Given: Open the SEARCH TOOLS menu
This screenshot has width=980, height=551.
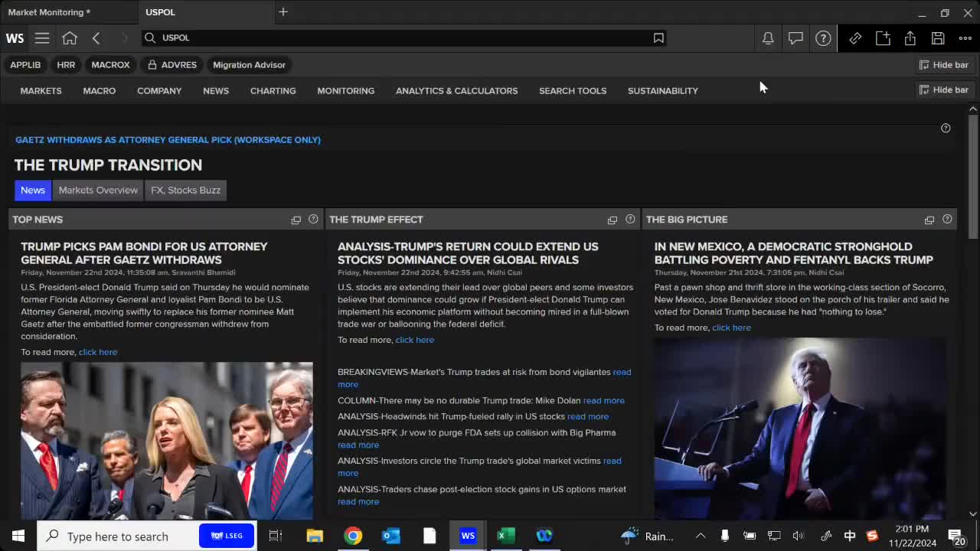Looking at the screenshot, I should point(573,90).
